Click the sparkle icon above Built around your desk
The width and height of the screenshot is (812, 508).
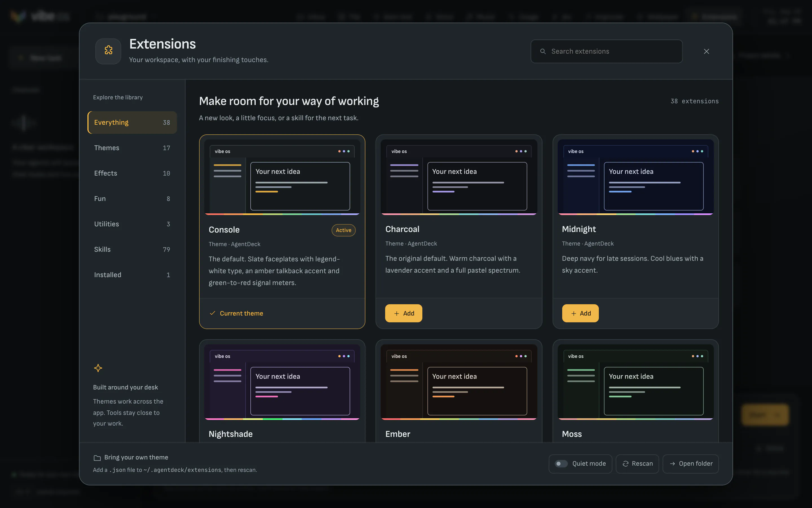coord(98,368)
